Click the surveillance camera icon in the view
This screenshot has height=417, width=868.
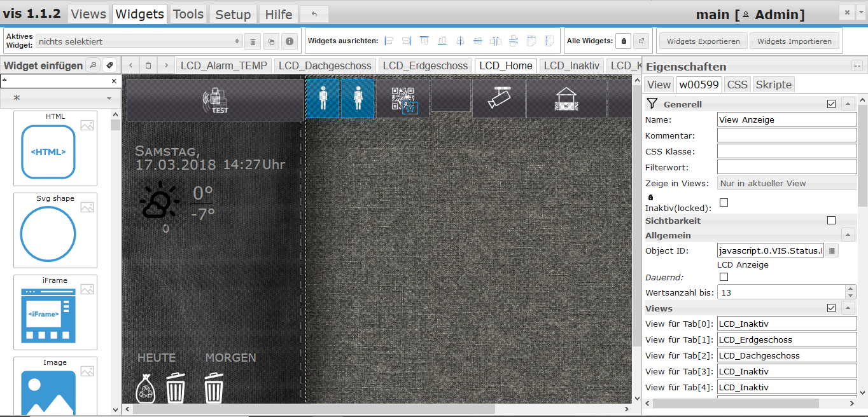(x=498, y=98)
